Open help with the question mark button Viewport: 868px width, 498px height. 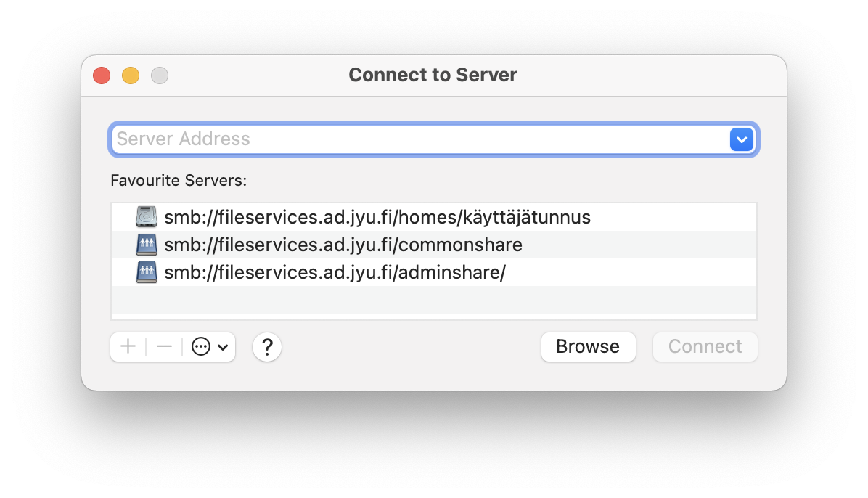(267, 347)
